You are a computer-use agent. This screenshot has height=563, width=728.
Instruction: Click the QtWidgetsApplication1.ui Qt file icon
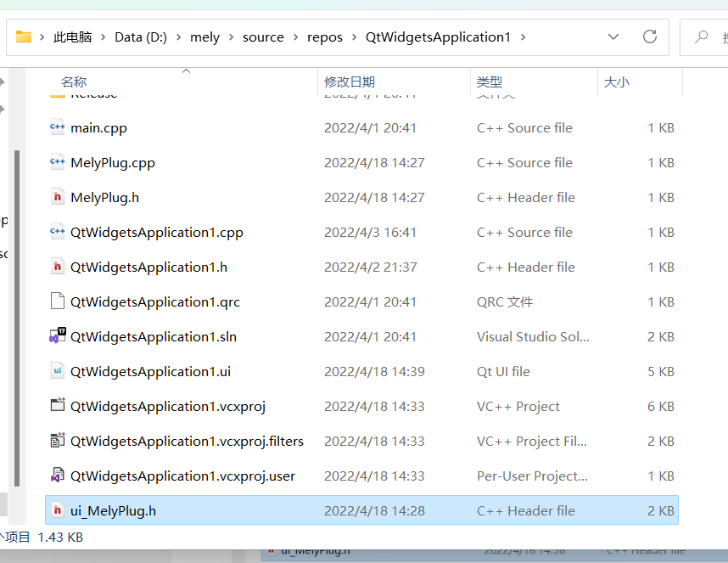[57, 371]
